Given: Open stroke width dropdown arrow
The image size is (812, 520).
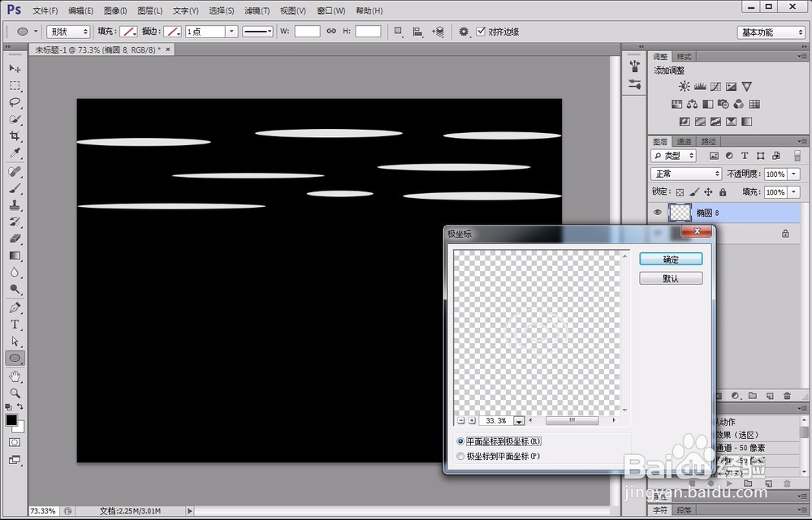Looking at the screenshot, I should click(231, 32).
